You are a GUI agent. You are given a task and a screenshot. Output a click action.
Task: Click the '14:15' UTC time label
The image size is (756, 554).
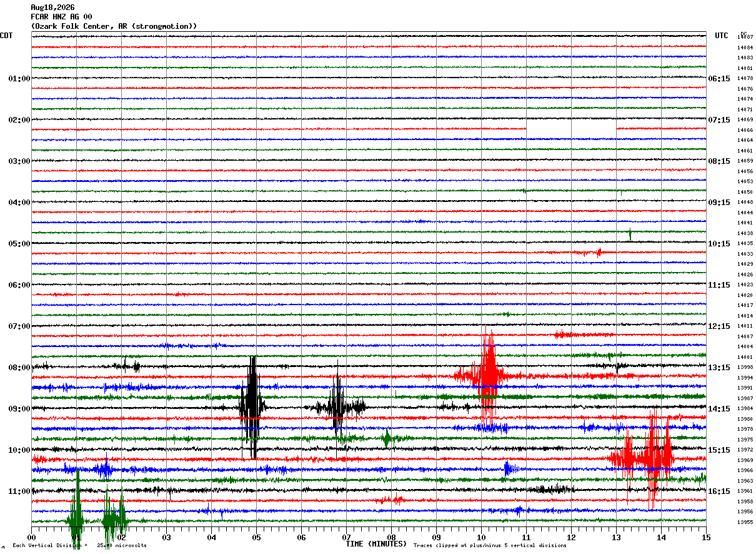point(719,409)
